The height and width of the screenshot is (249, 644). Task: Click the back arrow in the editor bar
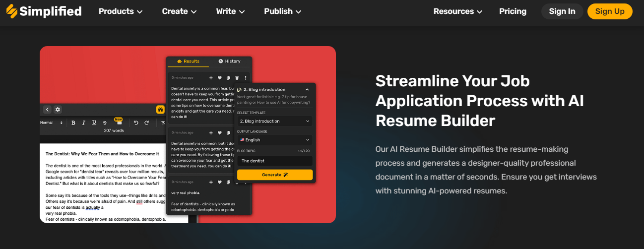pos(48,110)
